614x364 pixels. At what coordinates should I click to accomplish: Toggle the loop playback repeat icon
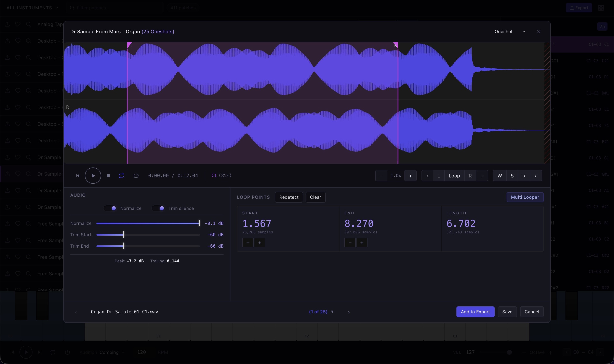coord(121,176)
